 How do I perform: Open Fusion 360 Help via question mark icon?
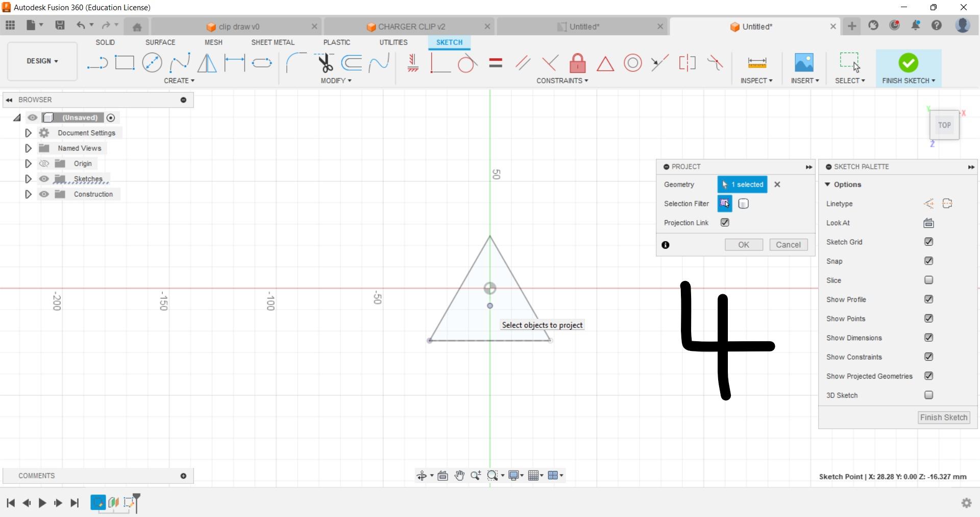pos(937,26)
